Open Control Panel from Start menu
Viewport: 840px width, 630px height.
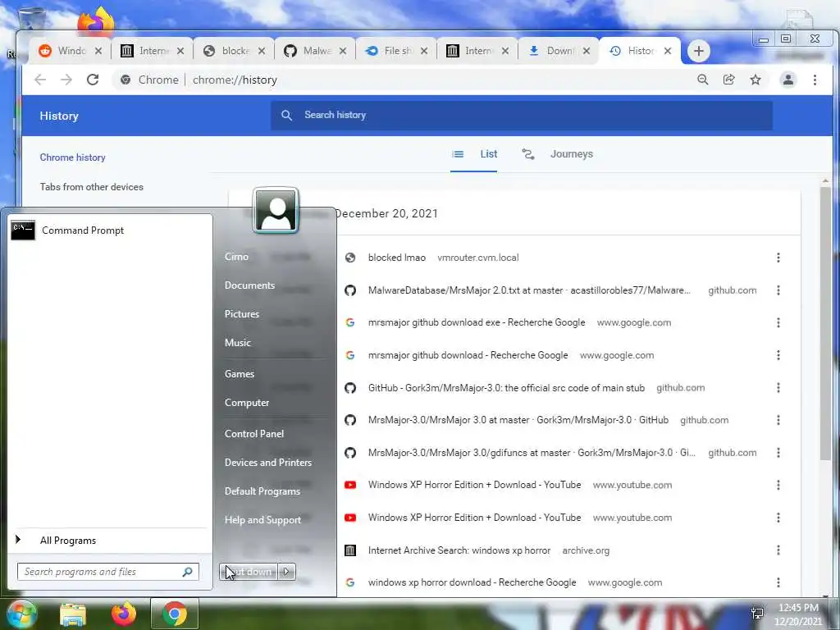[x=254, y=434]
